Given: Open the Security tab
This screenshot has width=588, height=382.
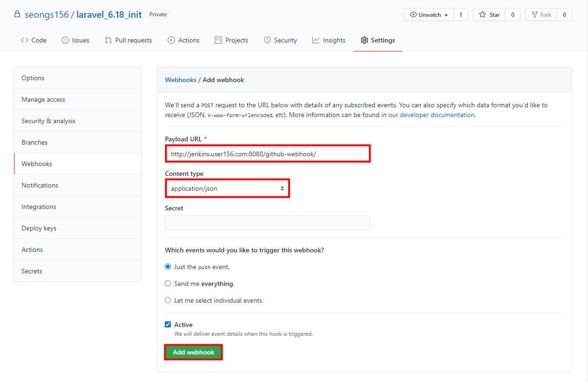Looking at the screenshot, I should coord(280,40).
